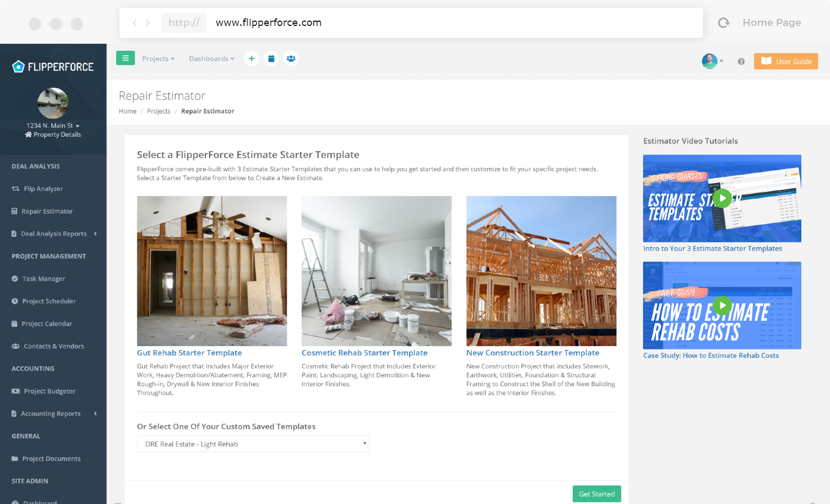Image resolution: width=830 pixels, height=504 pixels.
Task: Open the contacts group icon in toolbar
Action: coord(291,58)
